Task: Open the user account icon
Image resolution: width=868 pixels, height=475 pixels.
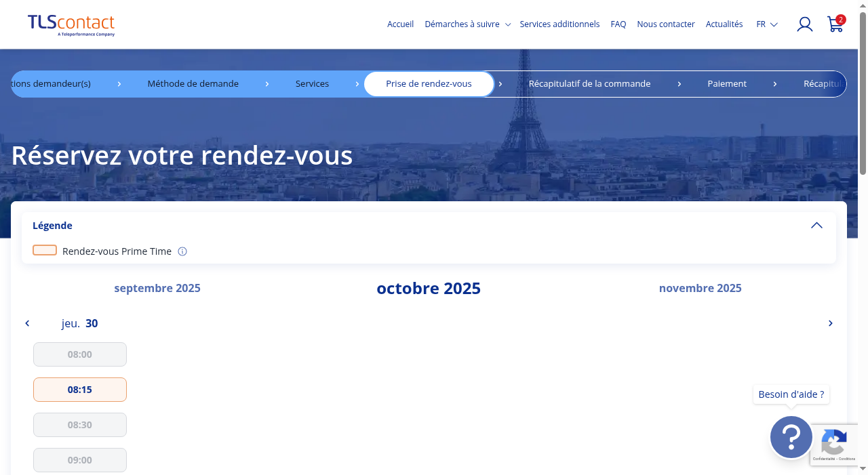Action: [805, 24]
